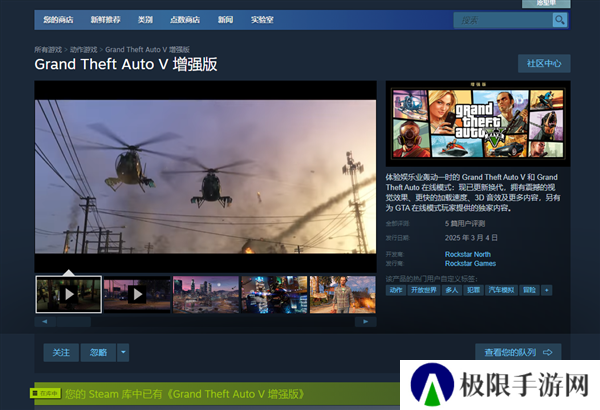This screenshot has width=600, height=410.
Task: Expand the 忽略 dropdown arrow
Action: pos(123,353)
